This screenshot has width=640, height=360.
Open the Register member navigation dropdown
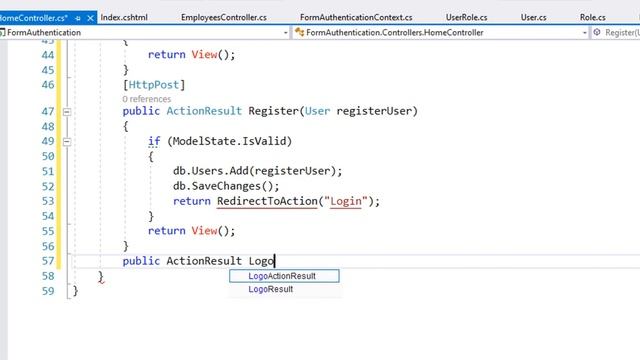pos(616,33)
